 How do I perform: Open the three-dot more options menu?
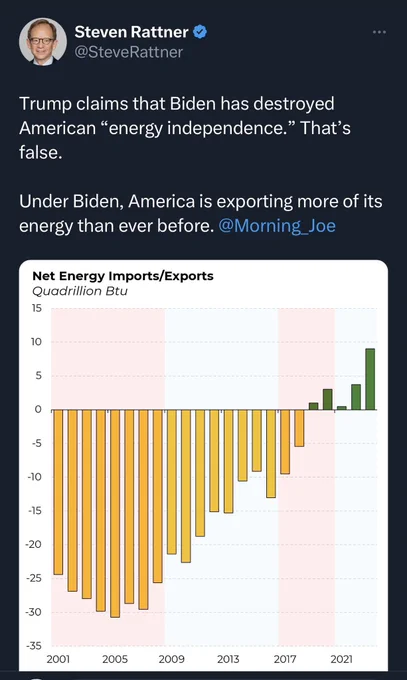[379, 32]
